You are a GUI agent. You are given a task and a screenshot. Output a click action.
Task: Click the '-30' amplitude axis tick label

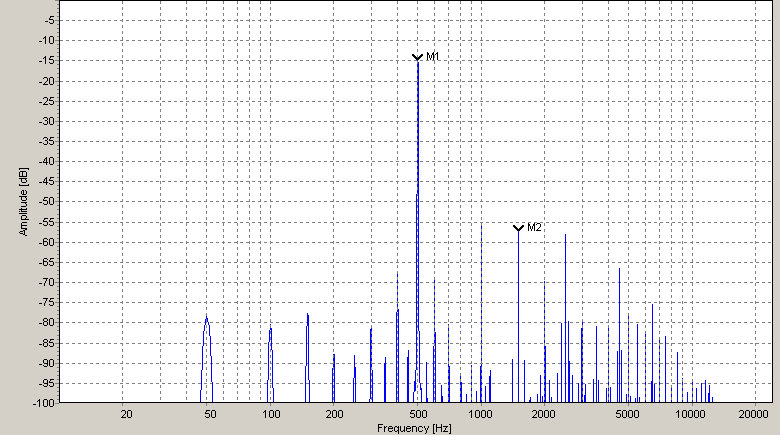(x=48, y=121)
